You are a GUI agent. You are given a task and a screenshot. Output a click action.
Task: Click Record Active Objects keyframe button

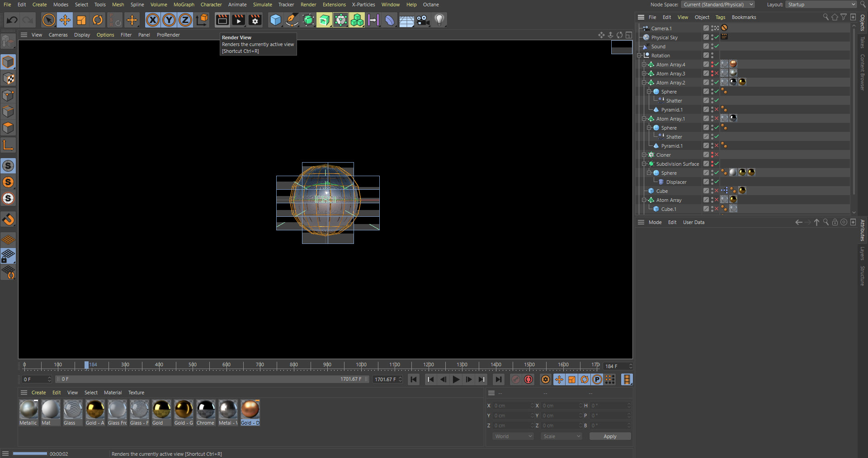pyautogui.click(x=516, y=379)
